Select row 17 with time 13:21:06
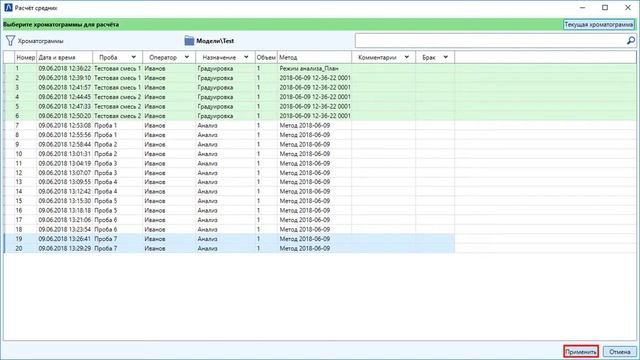 pyautogui.click(x=229, y=220)
